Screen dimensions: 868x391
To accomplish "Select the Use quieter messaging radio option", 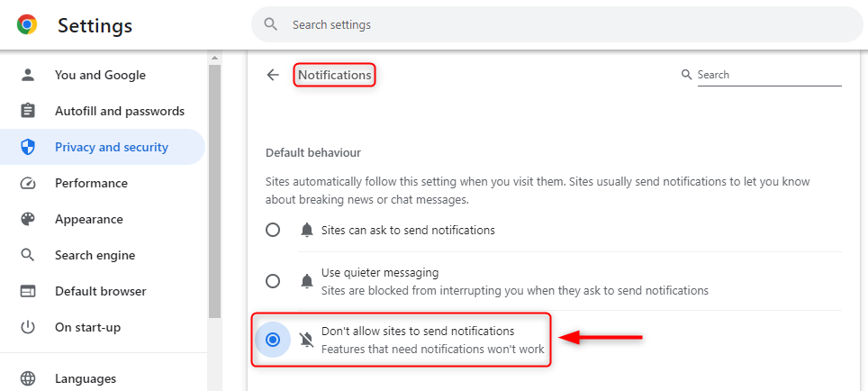I will point(273,281).
